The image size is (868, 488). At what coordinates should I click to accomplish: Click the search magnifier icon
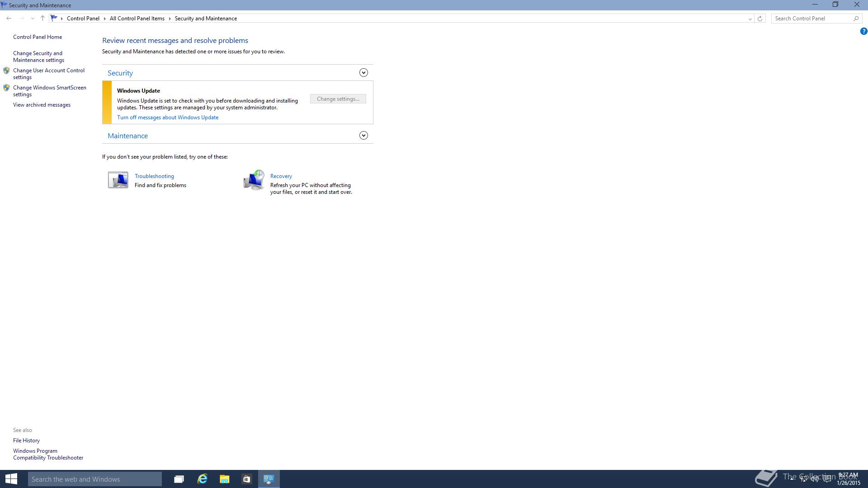tap(856, 19)
